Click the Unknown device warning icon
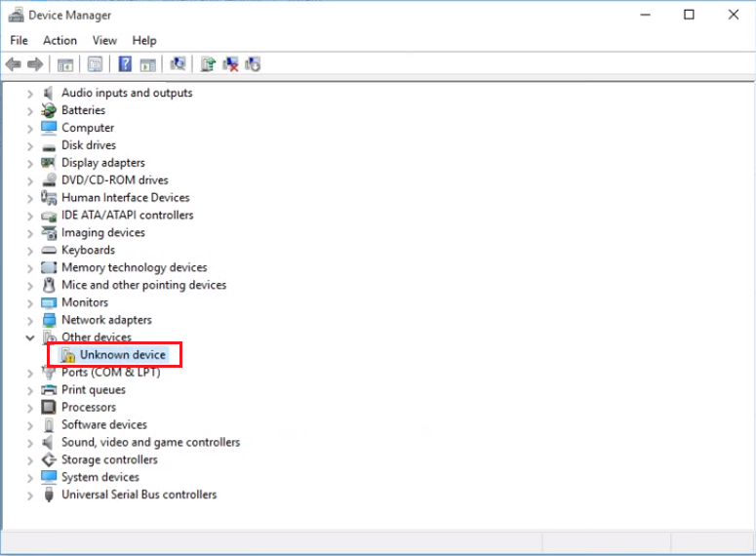756x556 pixels. tap(68, 355)
